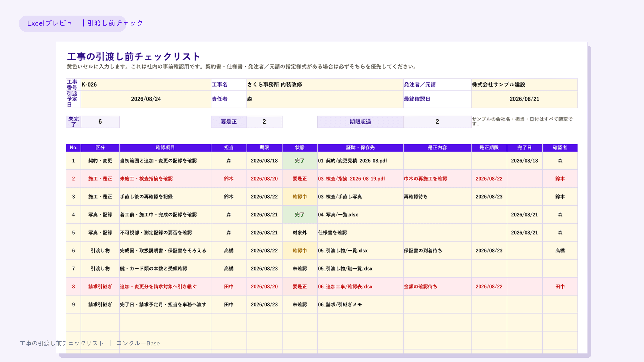Select 再確認待ち cell

point(437,197)
